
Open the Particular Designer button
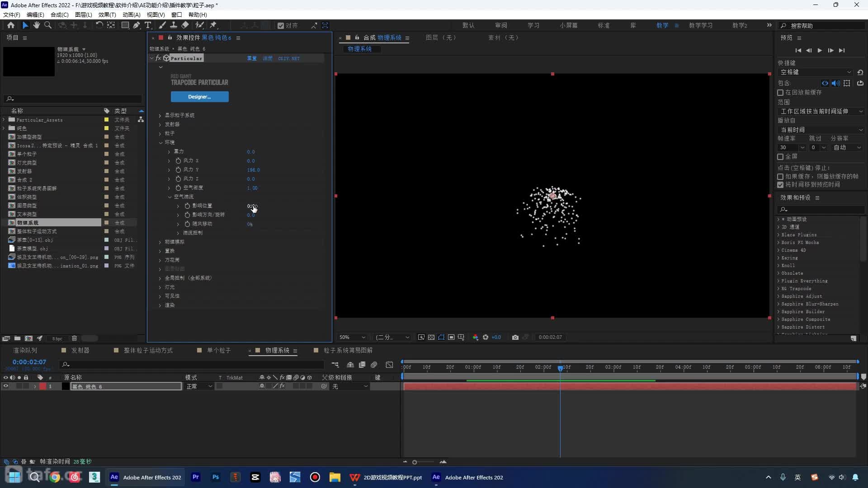pos(199,97)
